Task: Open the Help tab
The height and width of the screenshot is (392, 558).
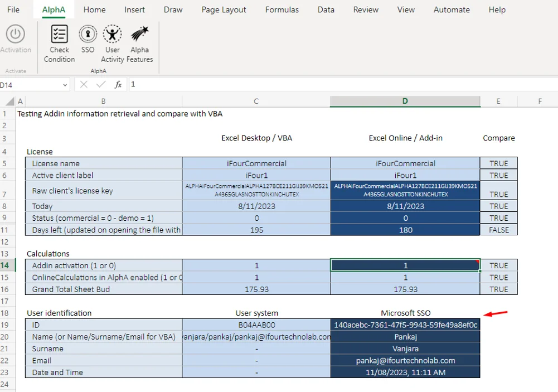Action: pyautogui.click(x=497, y=9)
